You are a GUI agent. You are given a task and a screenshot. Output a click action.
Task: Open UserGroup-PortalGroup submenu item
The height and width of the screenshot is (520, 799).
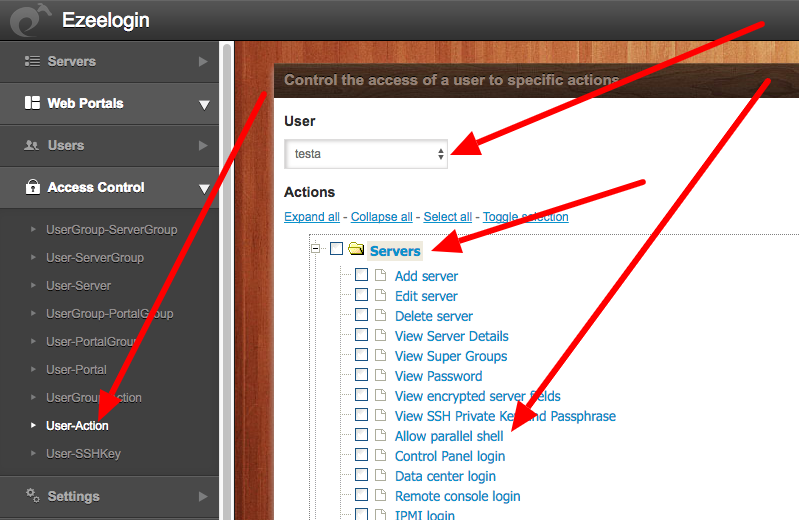(x=110, y=314)
